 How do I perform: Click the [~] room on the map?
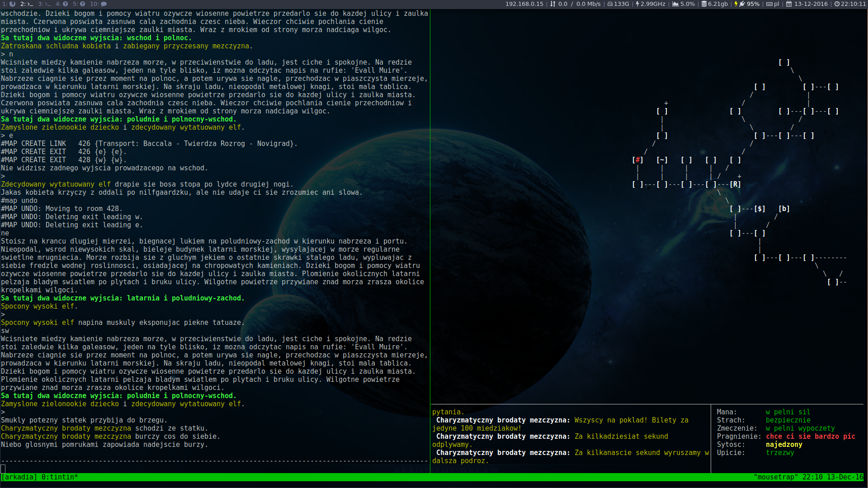point(662,160)
